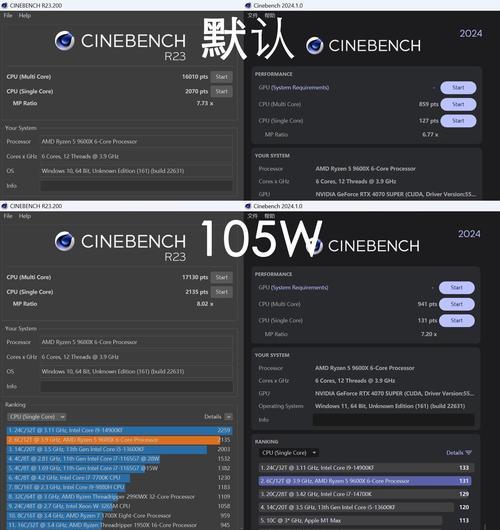Viewport: 500px width, 530px height.
Task: Select R23 rank 1 Intel Core i9-14900KF bar
Action: [119, 430]
